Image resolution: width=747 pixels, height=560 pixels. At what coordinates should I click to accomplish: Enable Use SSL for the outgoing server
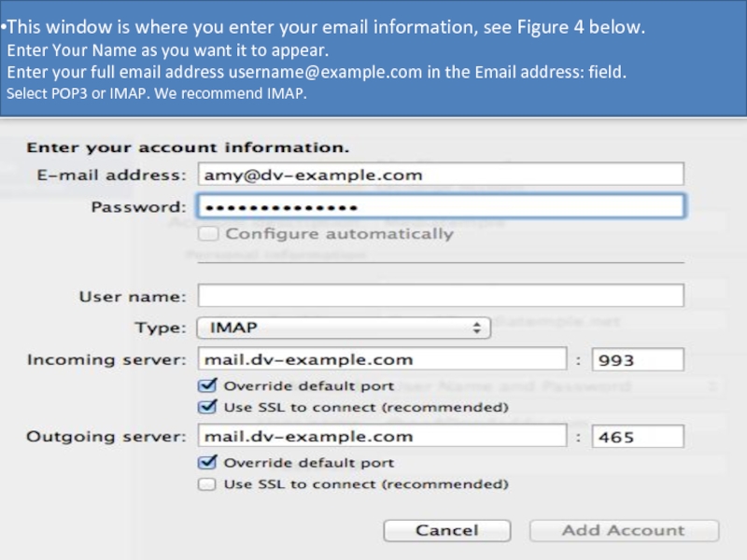pos(207,484)
